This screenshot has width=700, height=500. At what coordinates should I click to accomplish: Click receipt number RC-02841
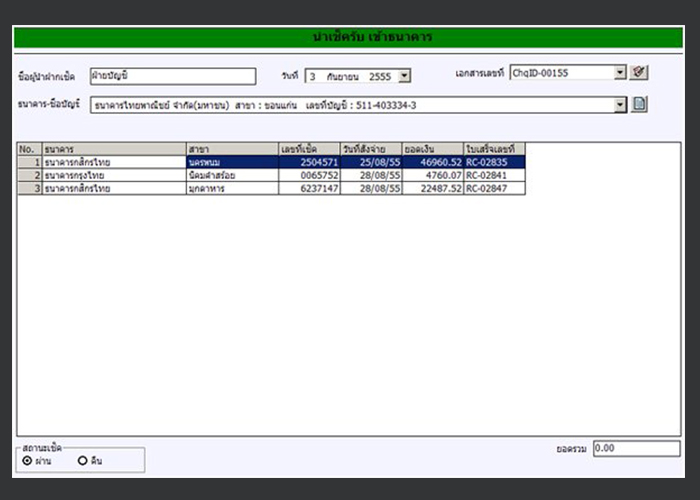[495, 175]
